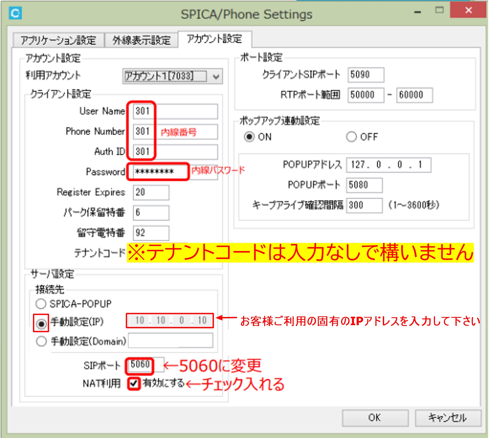Close the SPICA/Phone Settings window
The height and width of the screenshot is (438, 504).
[x=468, y=10]
